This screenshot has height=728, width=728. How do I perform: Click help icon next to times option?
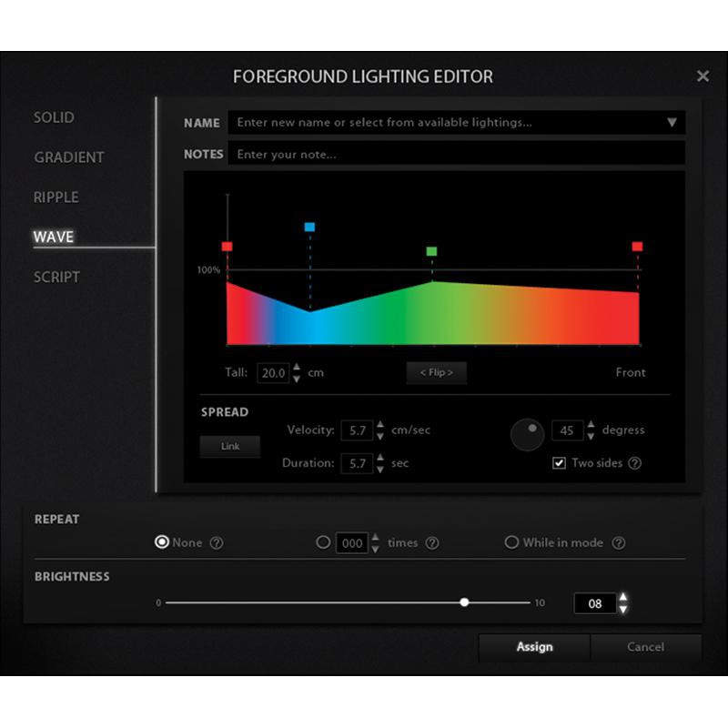pos(432,543)
